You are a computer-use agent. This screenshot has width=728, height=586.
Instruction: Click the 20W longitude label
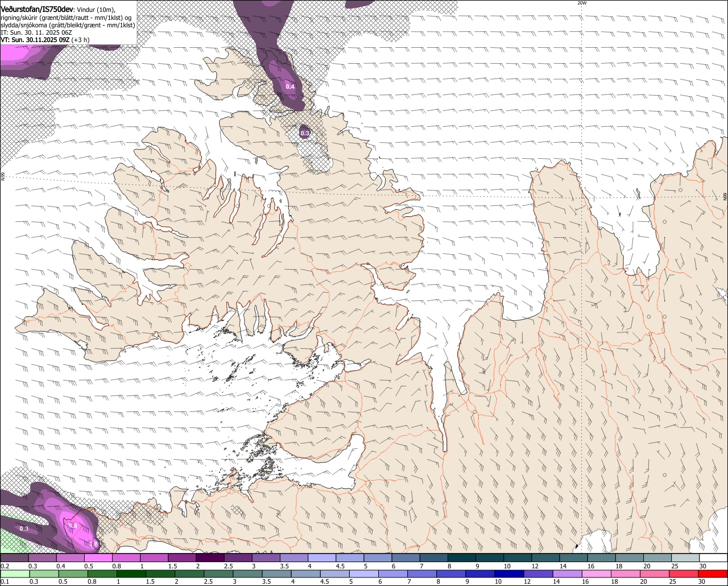[x=581, y=3]
